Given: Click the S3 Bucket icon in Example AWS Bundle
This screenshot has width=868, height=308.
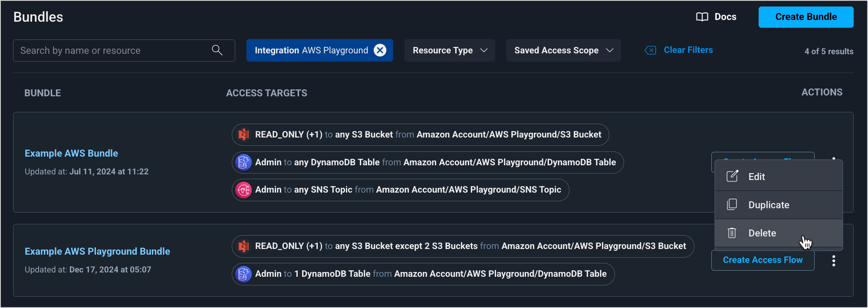Looking at the screenshot, I should pos(243,134).
